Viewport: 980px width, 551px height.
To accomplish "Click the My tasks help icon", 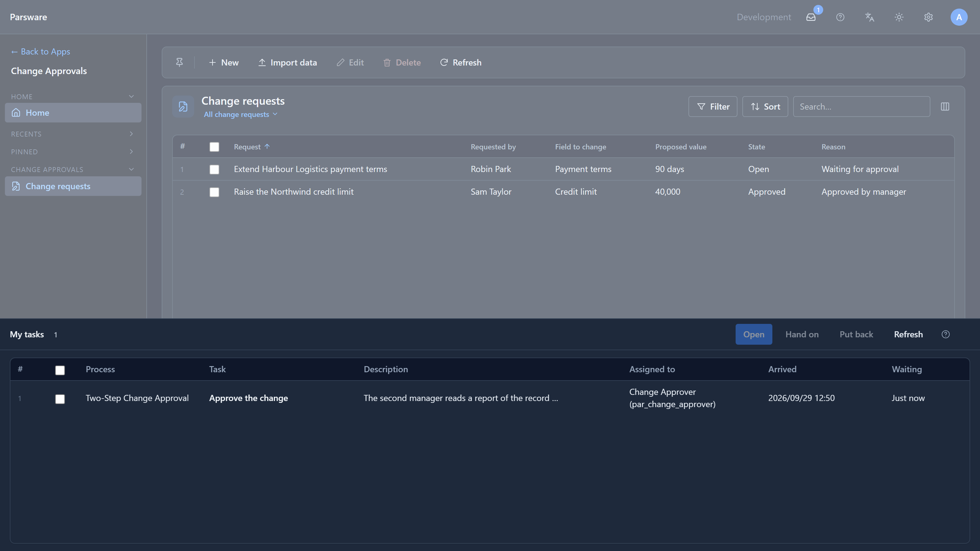I will 945,334.
